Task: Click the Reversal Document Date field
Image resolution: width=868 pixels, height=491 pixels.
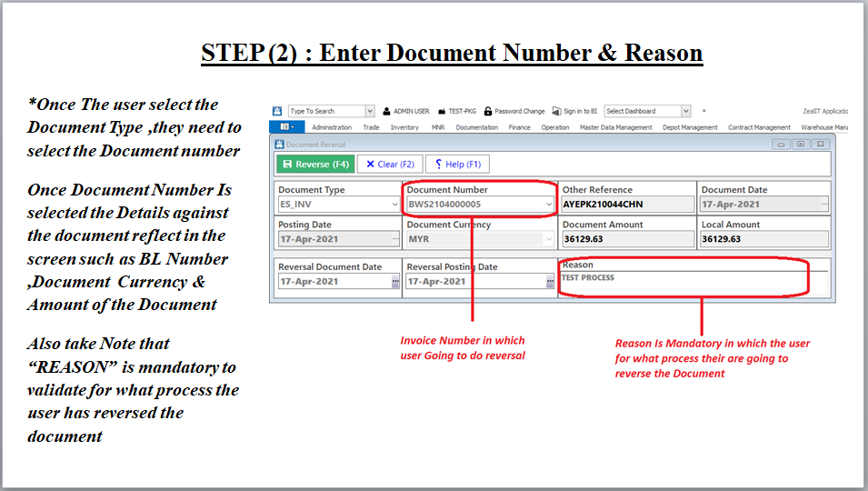Action: (334, 282)
